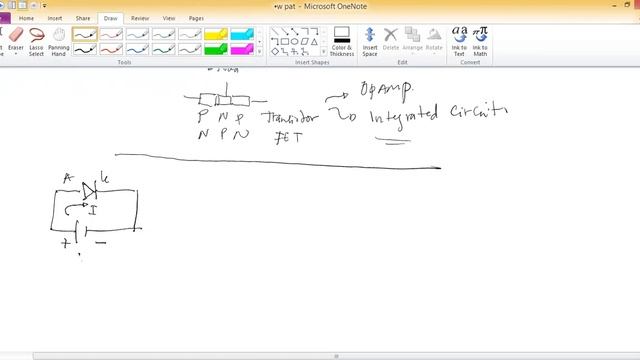Toggle the Panning Hand tool

click(59, 42)
